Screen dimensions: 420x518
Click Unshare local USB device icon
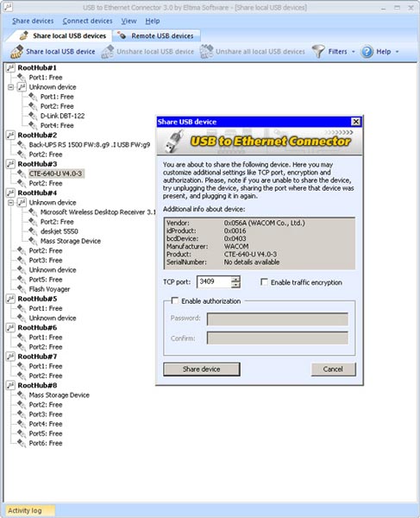click(x=107, y=52)
